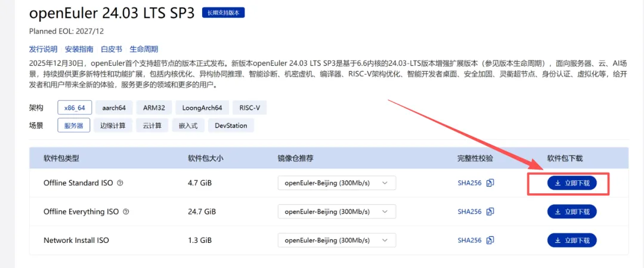Copy SHA256 for Offline Standard ISO
This screenshot has width=644, height=268.
[x=490, y=183]
